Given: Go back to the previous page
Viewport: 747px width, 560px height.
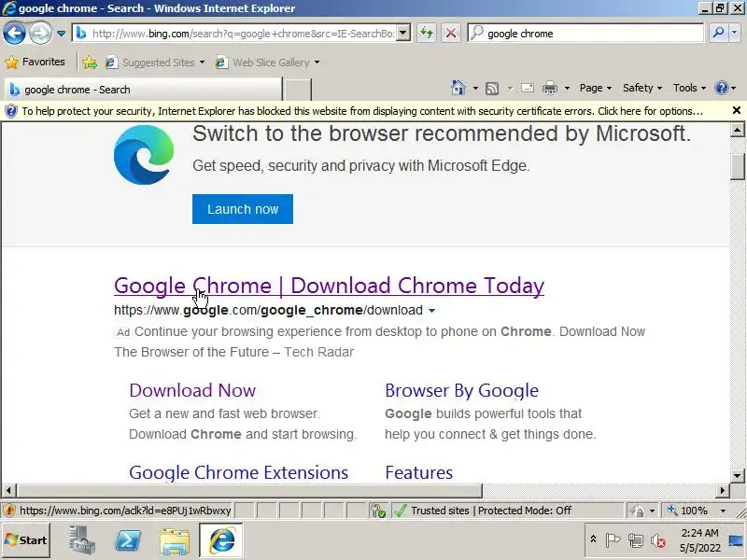Looking at the screenshot, I should pos(14,34).
